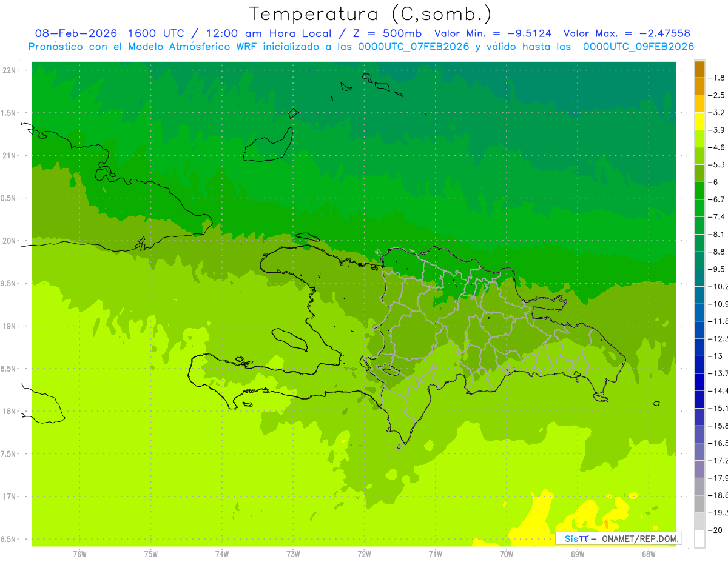Click the '74W' longitude axis label
This screenshot has height=562, width=728.
pyautogui.click(x=222, y=554)
